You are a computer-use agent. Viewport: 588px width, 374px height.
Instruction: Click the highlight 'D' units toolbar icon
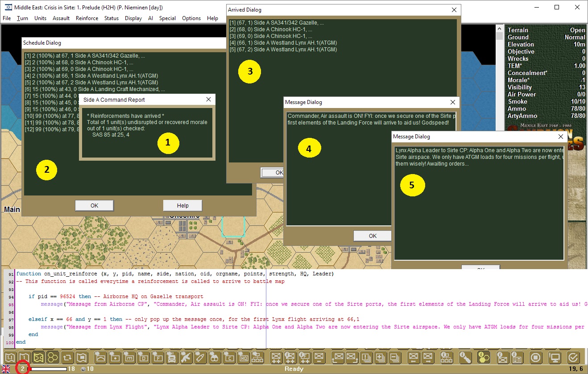pyautogui.click(x=143, y=357)
